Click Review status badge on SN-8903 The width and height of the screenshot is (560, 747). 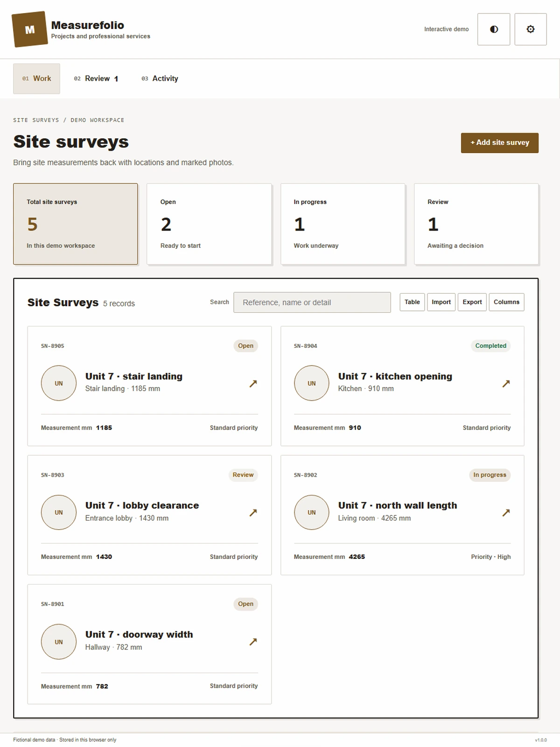coord(243,475)
